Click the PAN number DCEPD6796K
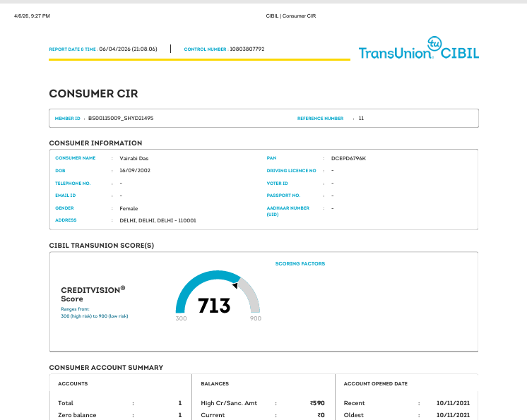Image resolution: width=527 pixels, height=420 pixels. point(348,158)
